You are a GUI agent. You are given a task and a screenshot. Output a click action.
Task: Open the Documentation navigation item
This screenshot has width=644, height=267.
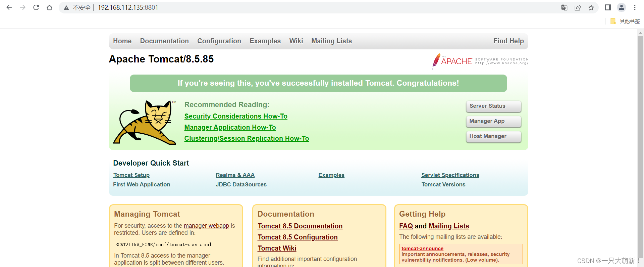tap(164, 41)
